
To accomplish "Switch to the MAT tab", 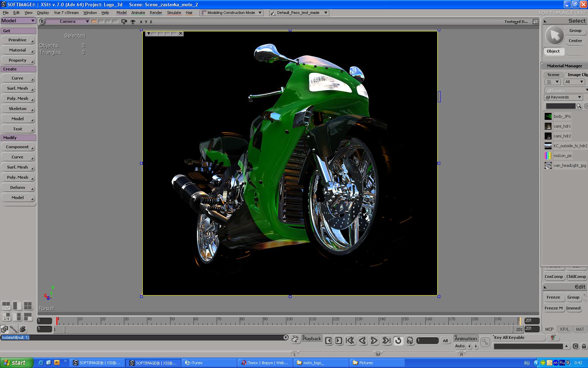I will click(x=580, y=329).
